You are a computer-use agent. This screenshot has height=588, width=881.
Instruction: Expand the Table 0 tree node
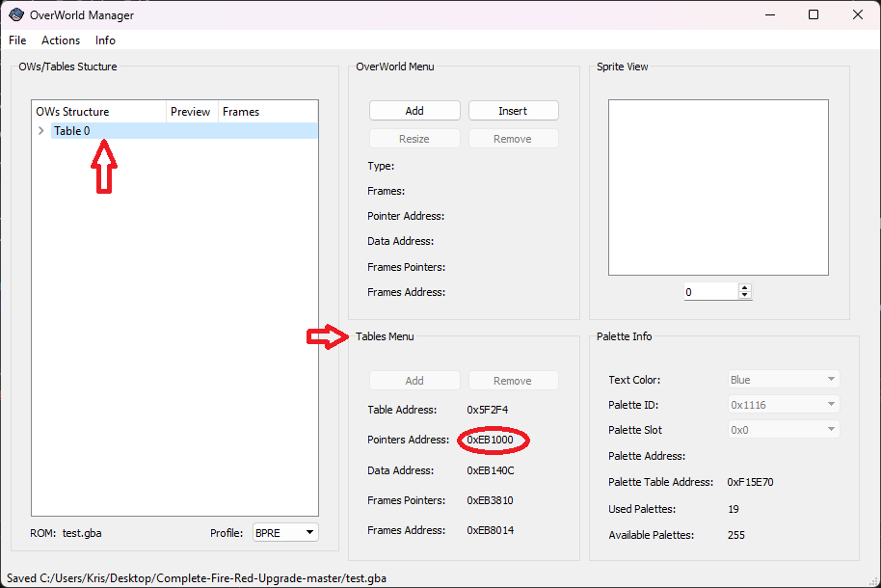pyautogui.click(x=40, y=131)
